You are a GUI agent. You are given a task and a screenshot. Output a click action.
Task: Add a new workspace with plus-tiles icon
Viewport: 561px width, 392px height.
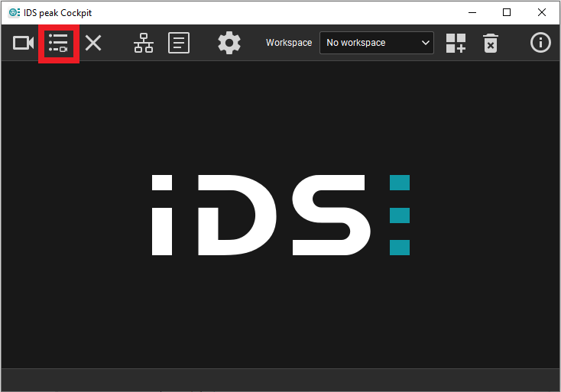[456, 43]
